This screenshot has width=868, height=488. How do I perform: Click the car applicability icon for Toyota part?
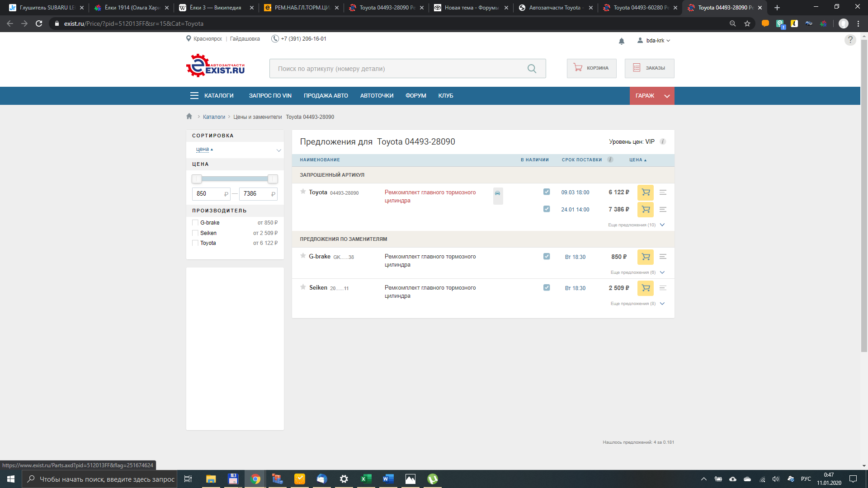coord(498,194)
